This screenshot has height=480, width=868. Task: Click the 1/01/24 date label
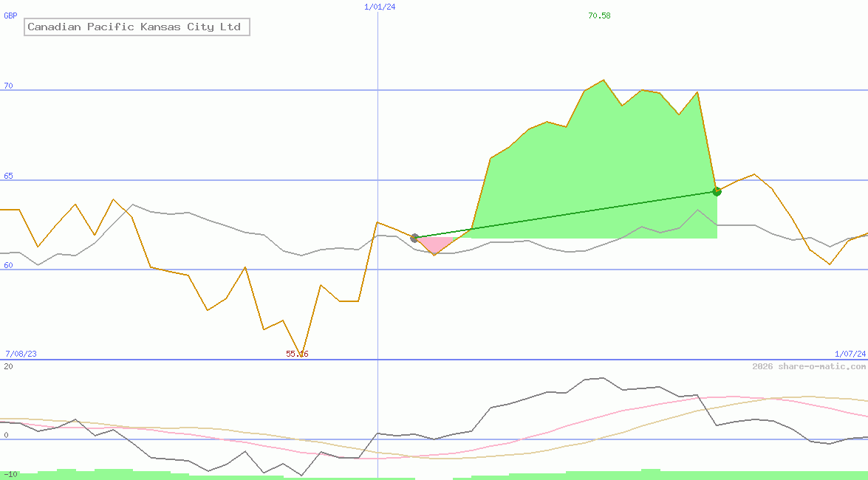(x=380, y=7)
